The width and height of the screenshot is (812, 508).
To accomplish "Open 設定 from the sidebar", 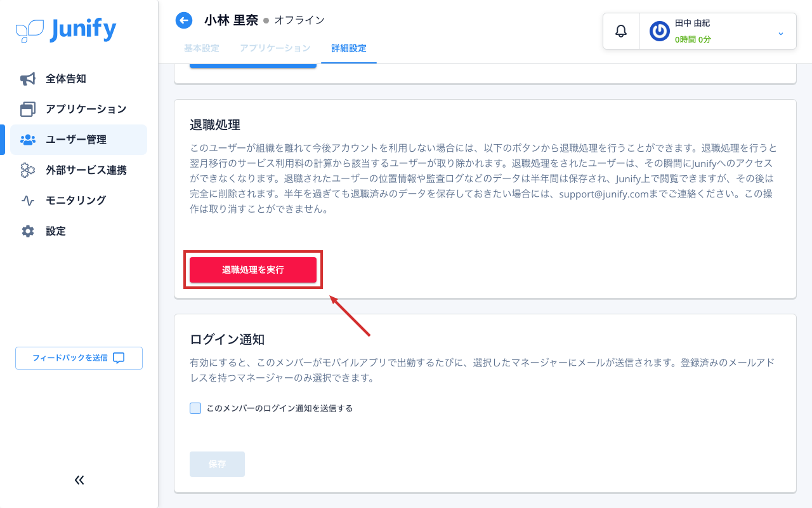I will pyautogui.click(x=79, y=231).
